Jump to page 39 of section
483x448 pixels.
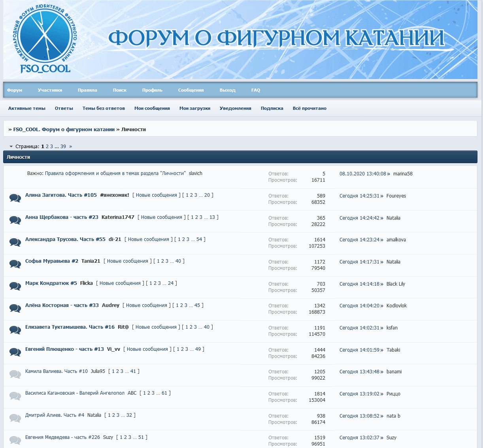tap(63, 147)
